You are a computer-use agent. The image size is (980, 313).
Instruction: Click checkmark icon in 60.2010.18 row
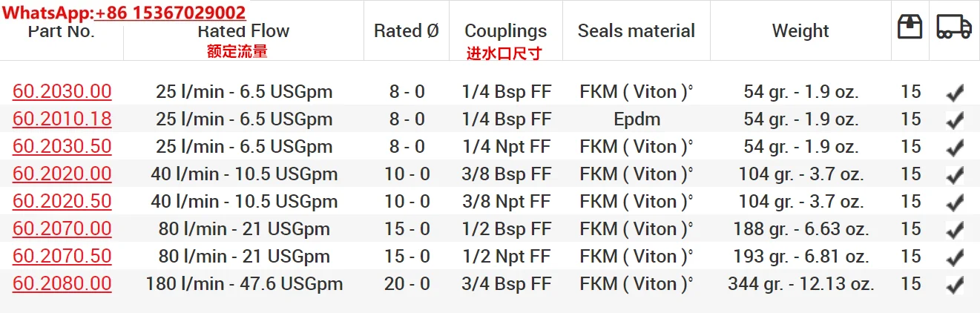click(955, 120)
